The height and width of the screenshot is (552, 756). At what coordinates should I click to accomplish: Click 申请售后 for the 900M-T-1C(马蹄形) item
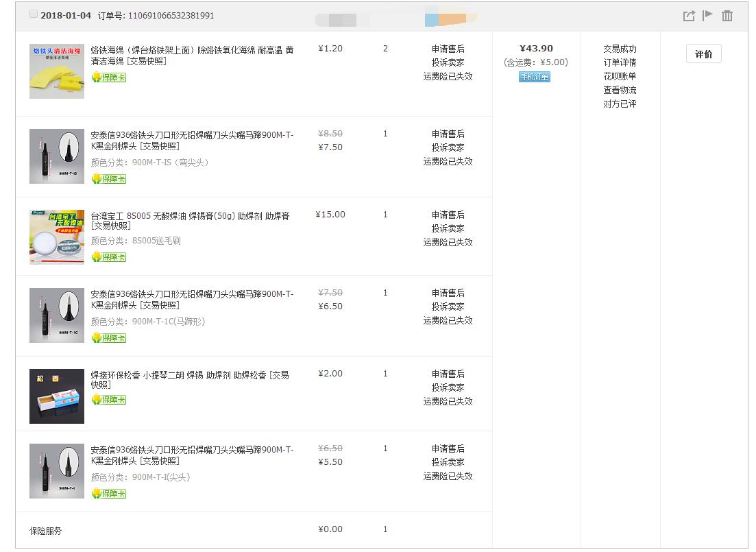coord(448,293)
